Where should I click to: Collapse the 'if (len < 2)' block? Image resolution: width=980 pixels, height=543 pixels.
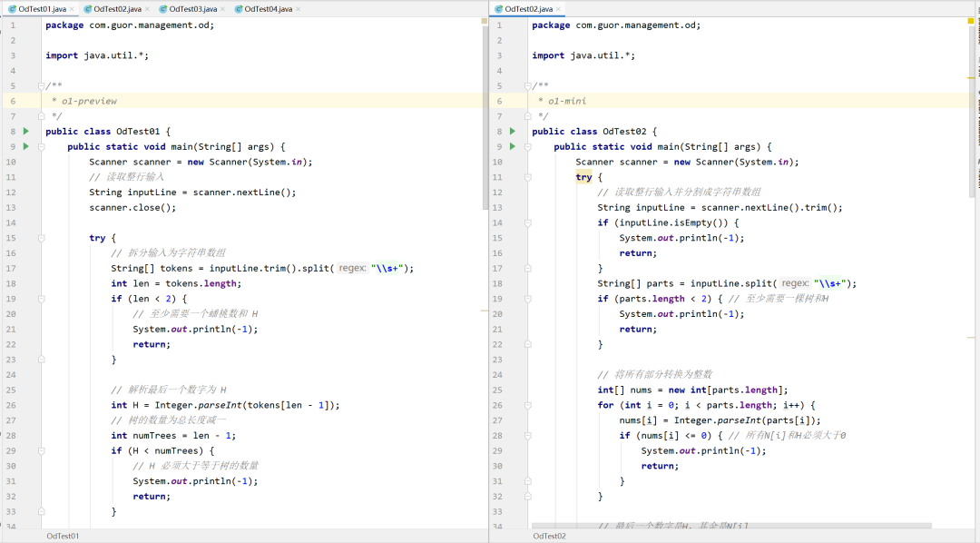[x=42, y=299]
